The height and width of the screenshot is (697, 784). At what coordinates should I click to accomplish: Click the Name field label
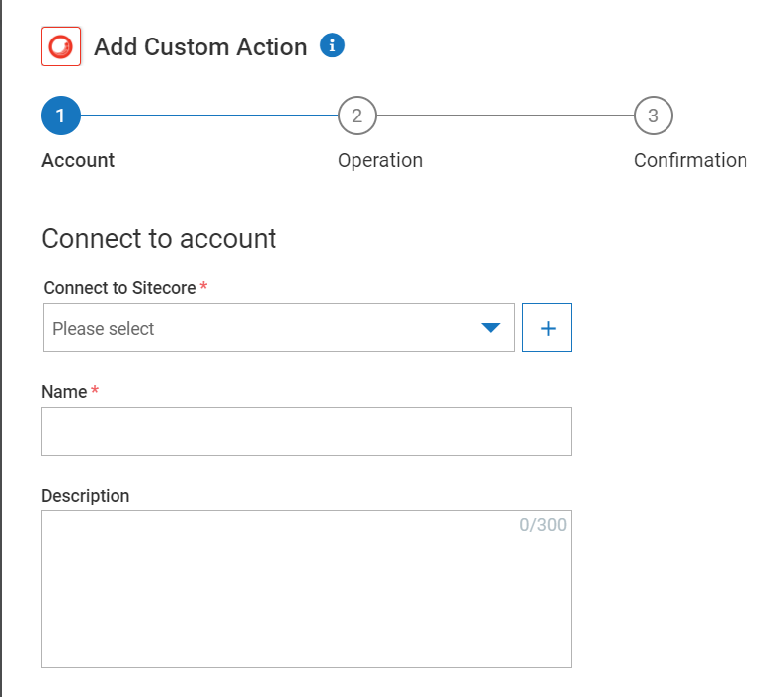pyautogui.click(x=64, y=392)
